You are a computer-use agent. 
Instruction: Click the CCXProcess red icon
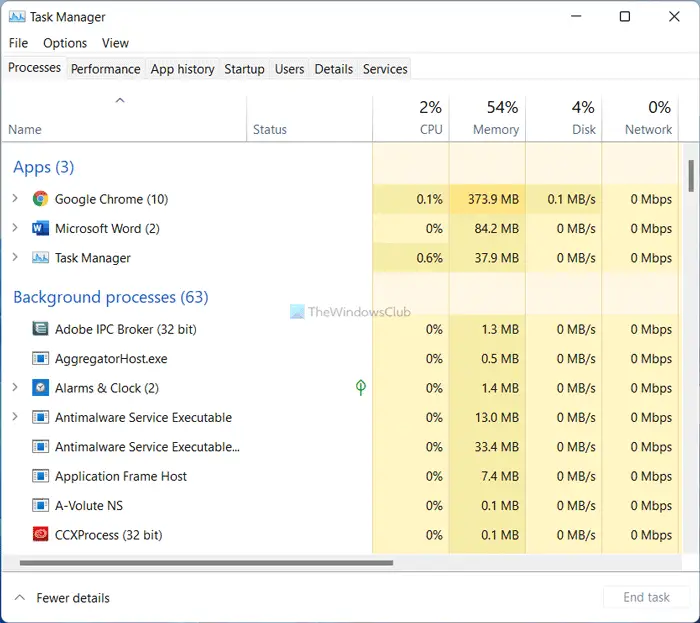40,534
